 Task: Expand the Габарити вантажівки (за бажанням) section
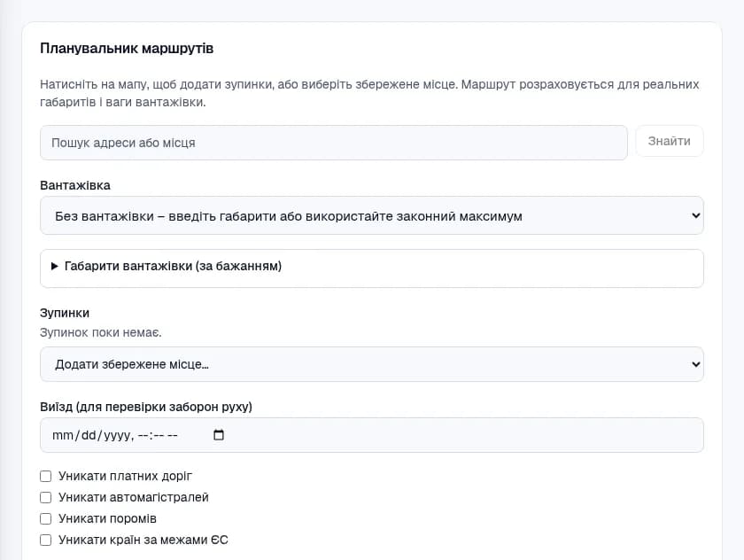(x=371, y=268)
